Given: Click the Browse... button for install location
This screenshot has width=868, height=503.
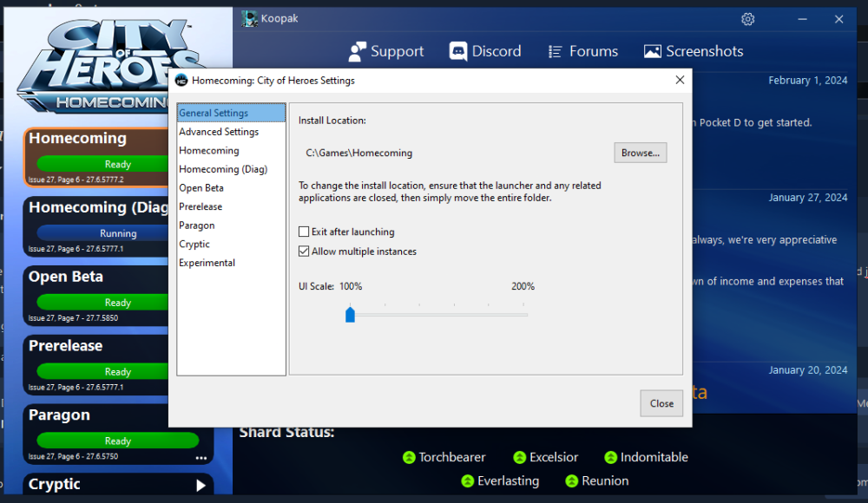Looking at the screenshot, I should tap(641, 153).
